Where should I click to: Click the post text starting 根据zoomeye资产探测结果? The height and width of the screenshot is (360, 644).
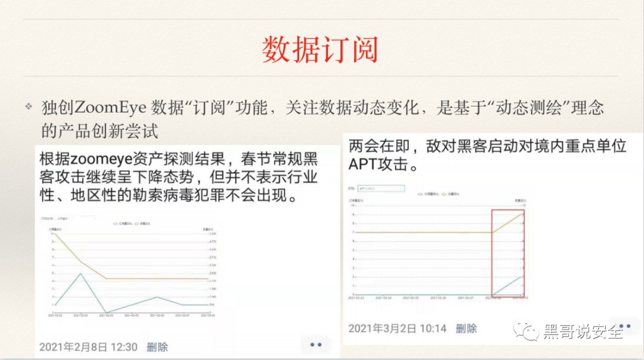179,178
